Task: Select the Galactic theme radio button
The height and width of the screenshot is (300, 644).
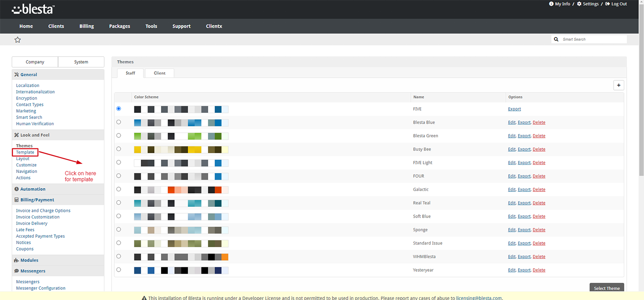Action: pos(118,189)
